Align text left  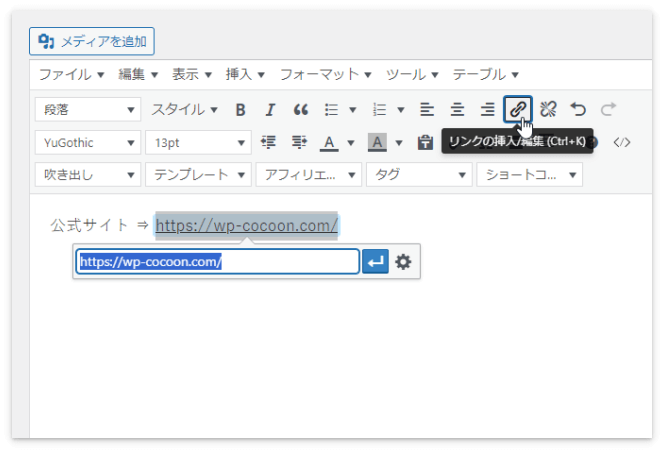[x=427, y=110]
